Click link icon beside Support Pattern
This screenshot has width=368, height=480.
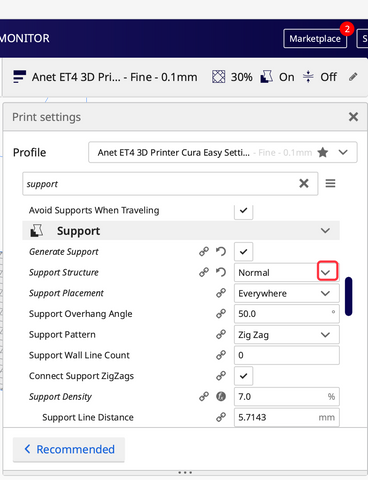pos(221,334)
